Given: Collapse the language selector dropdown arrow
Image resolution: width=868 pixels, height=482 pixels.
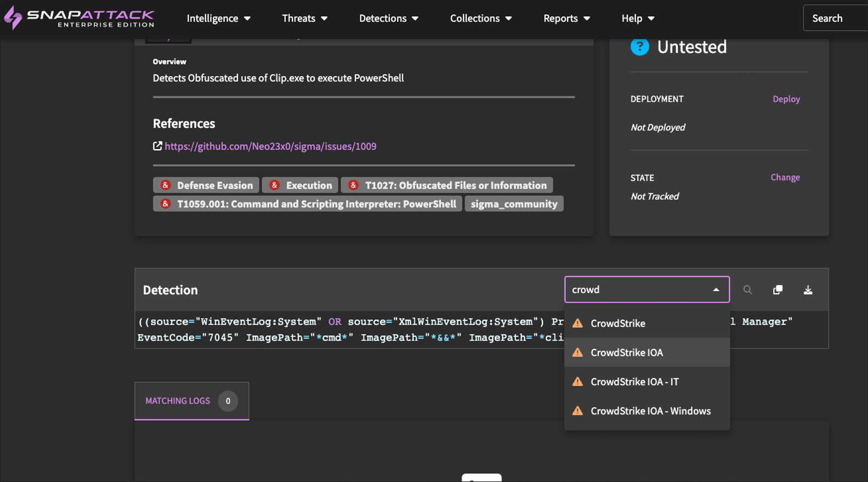Looking at the screenshot, I should coord(716,290).
